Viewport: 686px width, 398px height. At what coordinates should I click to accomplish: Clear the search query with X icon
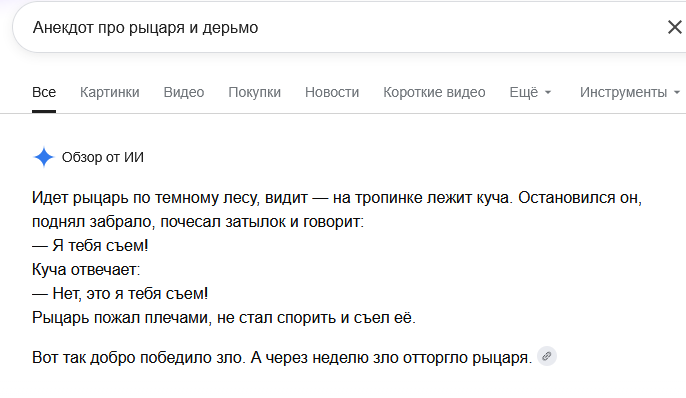675,27
